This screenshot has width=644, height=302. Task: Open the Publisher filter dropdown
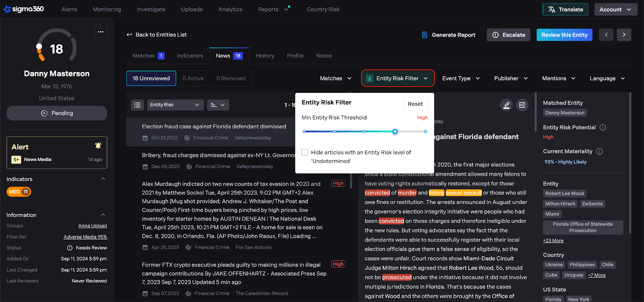pos(511,79)
